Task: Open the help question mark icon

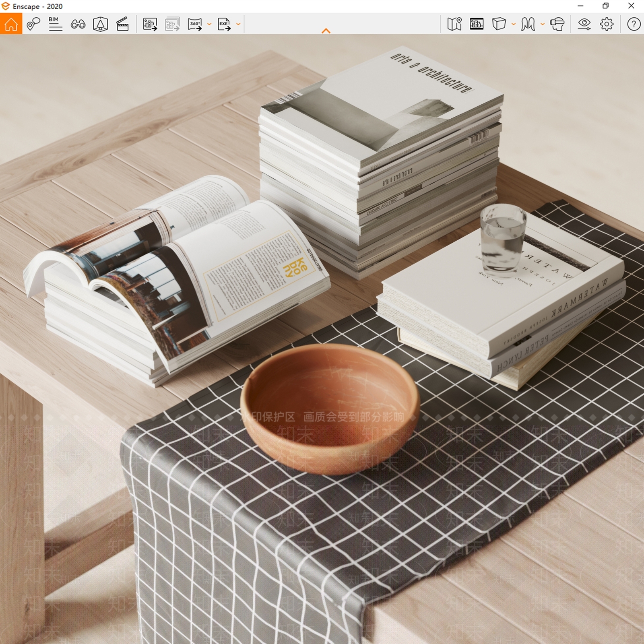Action: click(634, 24)
